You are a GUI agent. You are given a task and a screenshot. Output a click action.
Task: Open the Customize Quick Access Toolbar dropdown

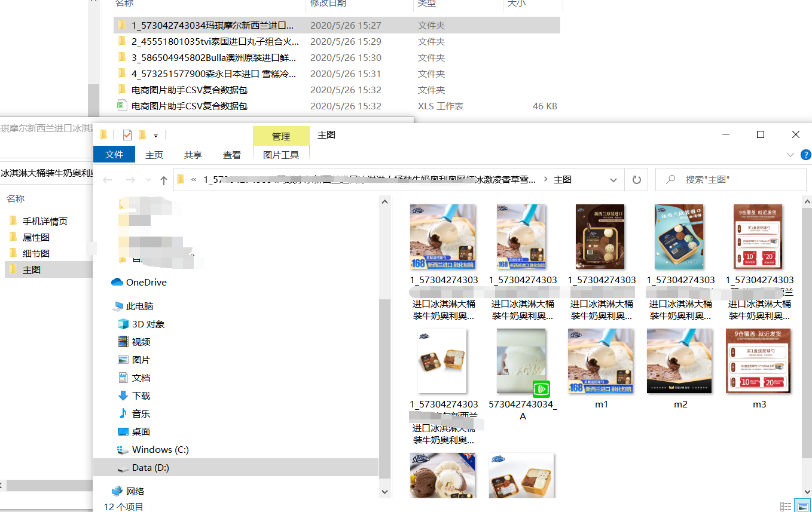(x=156, y=136)
